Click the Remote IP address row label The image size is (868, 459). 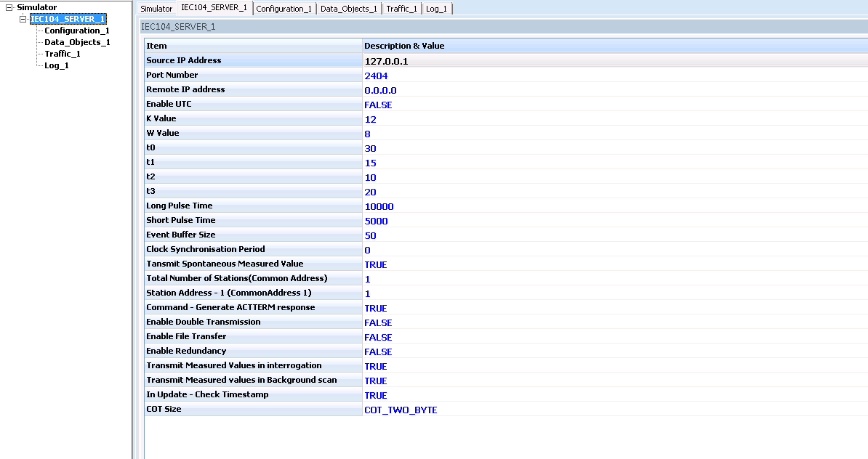(185, 89)
